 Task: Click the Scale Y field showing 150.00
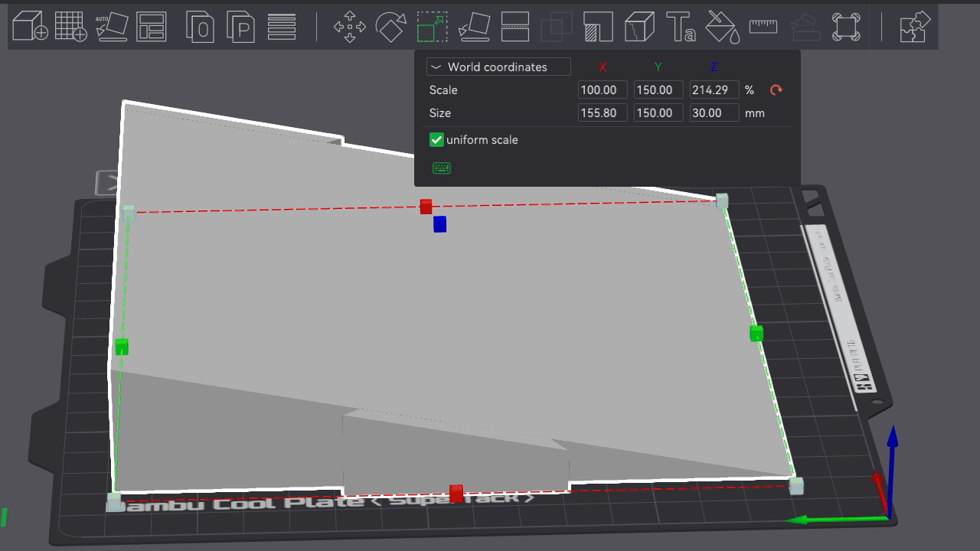(x=658, y=90)
